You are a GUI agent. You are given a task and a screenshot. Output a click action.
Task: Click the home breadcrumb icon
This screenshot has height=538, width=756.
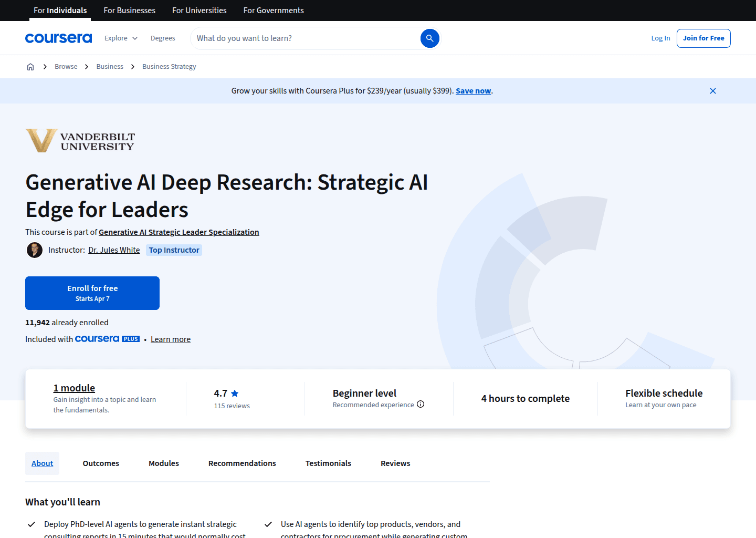tap(30, 66)
